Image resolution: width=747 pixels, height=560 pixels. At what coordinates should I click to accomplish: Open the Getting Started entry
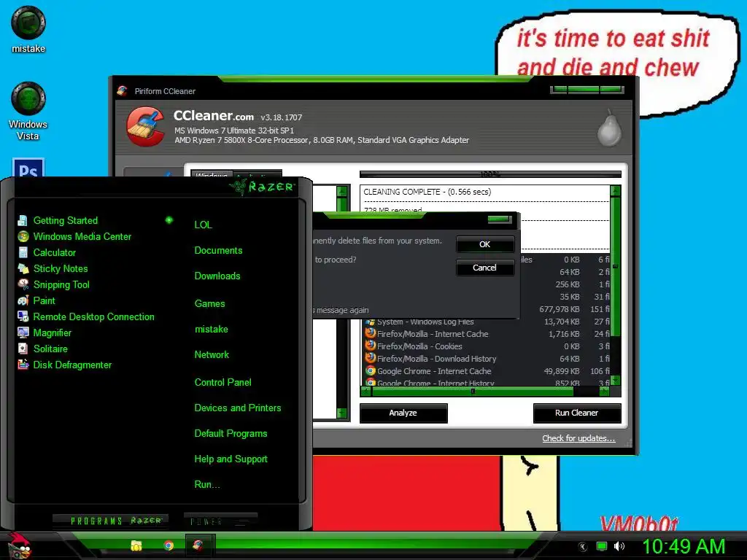pos(65,220)
